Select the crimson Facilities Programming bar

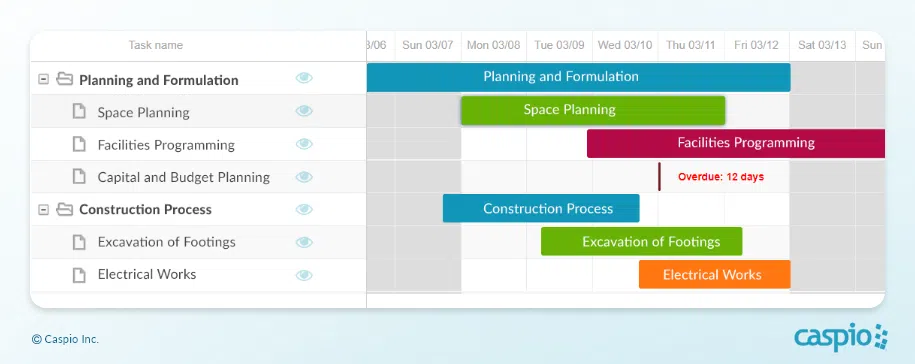pyautogui.click(x=736, y=144)
